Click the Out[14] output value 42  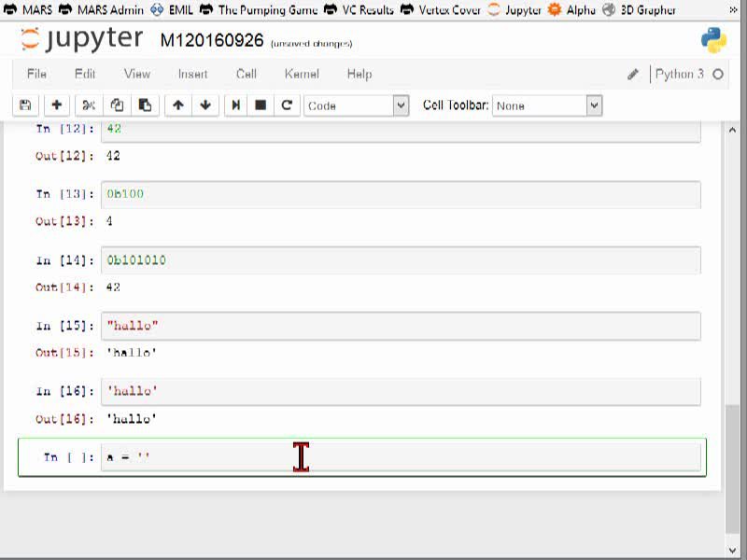(x=113, y=287)
